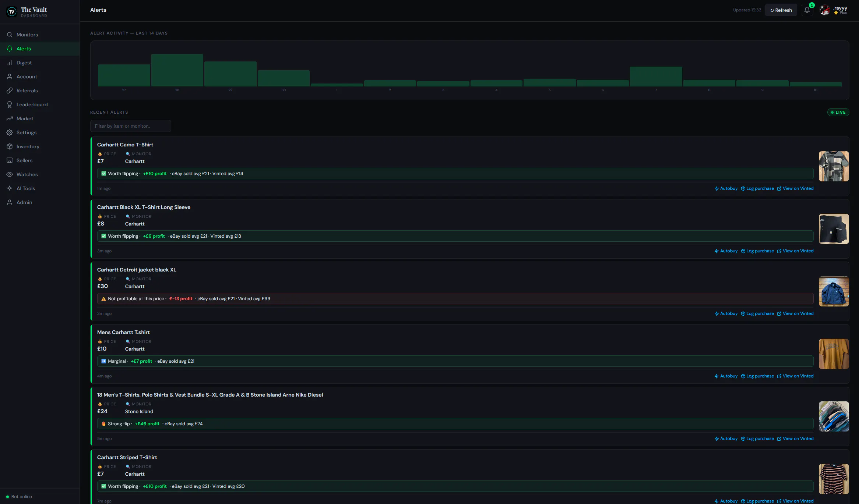This screenshot has height=504, width=859.
Task: Open the Inventory section
Action: click(x=40, y=146)
